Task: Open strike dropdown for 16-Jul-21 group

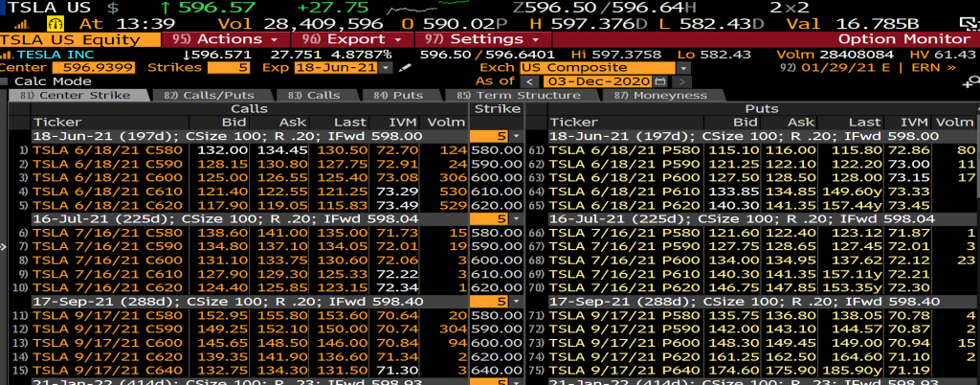Action: (x=516, y=218)
